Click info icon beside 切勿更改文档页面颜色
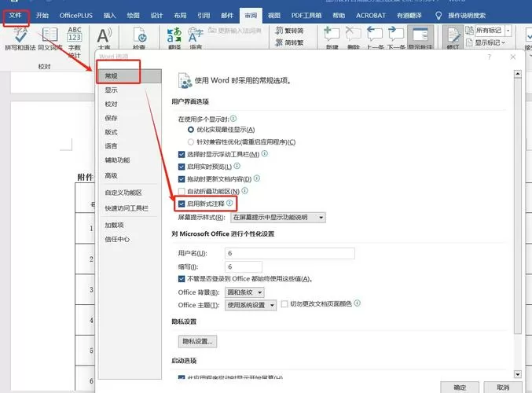The image size is (532, 393). (x=358, y=303)
